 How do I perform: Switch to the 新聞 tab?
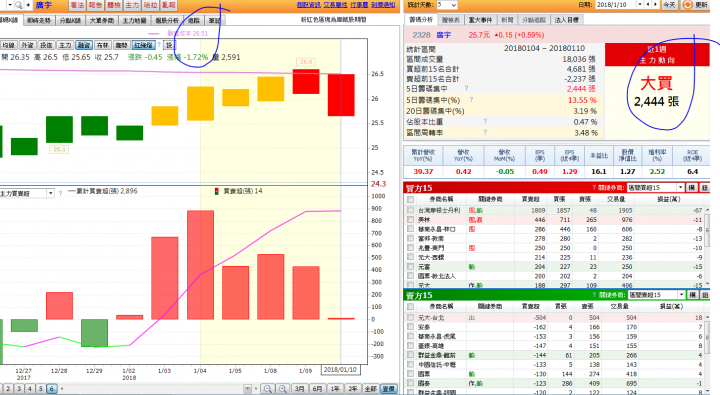point(507,20)
